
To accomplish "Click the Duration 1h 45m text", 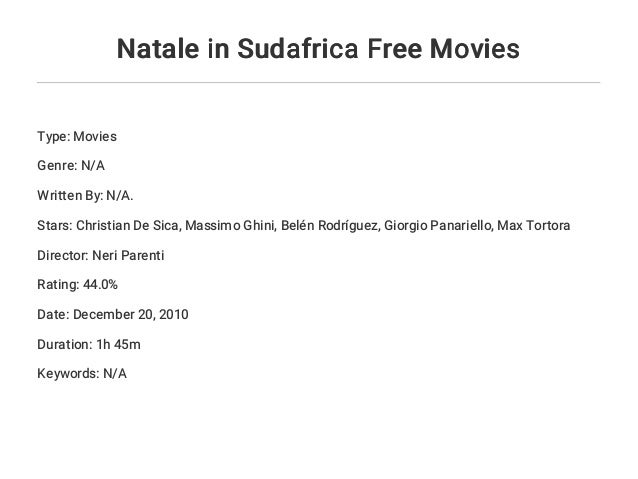I will [89, 345].
